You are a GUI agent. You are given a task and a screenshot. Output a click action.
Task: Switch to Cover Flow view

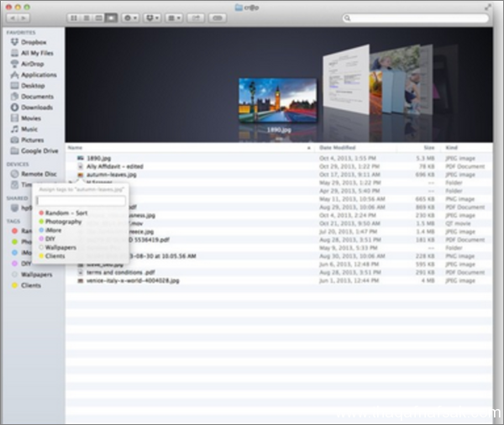pos(111,18)
